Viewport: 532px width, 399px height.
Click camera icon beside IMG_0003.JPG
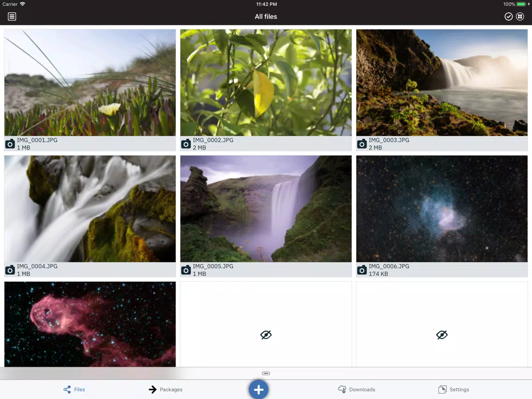pyautogui.click(x=362, y=144)
